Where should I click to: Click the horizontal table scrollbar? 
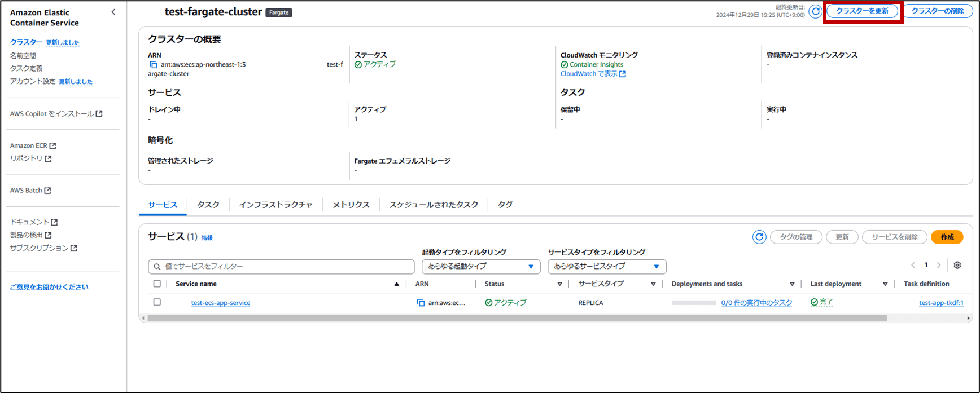pyautogui.click(x=517, y=318)
